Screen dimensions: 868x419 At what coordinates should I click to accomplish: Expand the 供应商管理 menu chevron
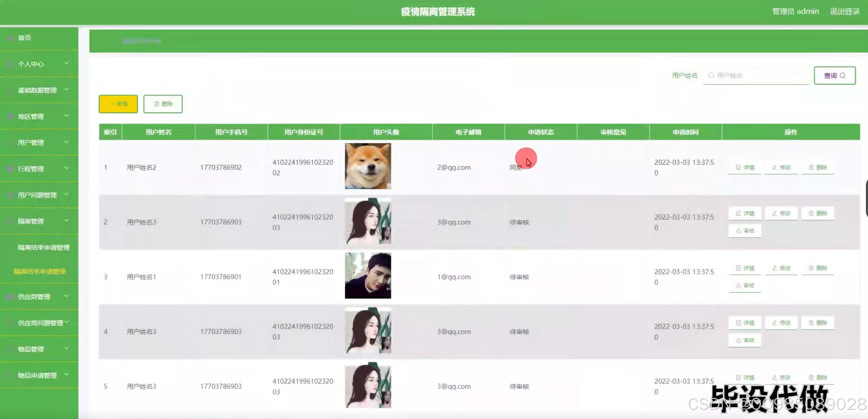pos(66,296)
